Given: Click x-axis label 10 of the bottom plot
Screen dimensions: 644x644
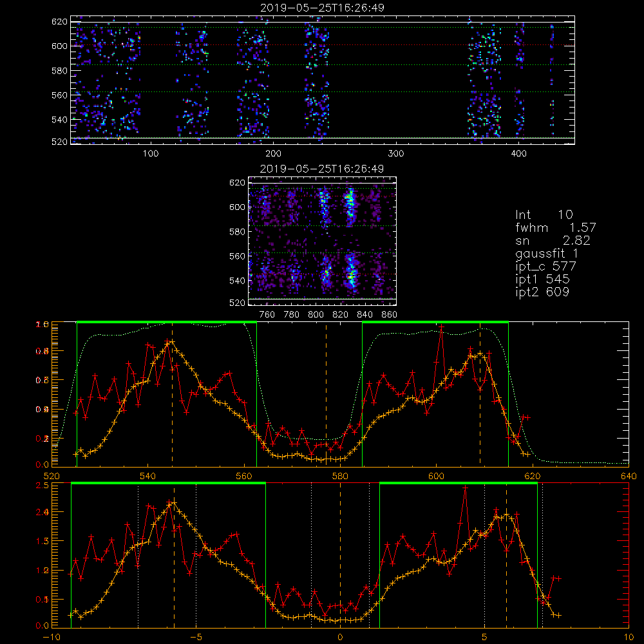Looking at the screenshot, I should click(629, 638).
